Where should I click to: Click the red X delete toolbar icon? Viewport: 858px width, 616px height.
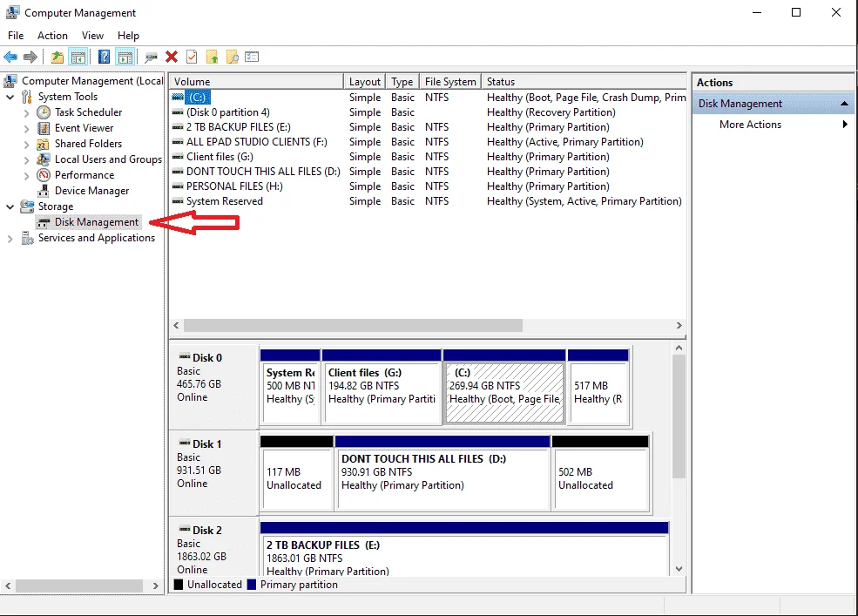pos(172,57)
